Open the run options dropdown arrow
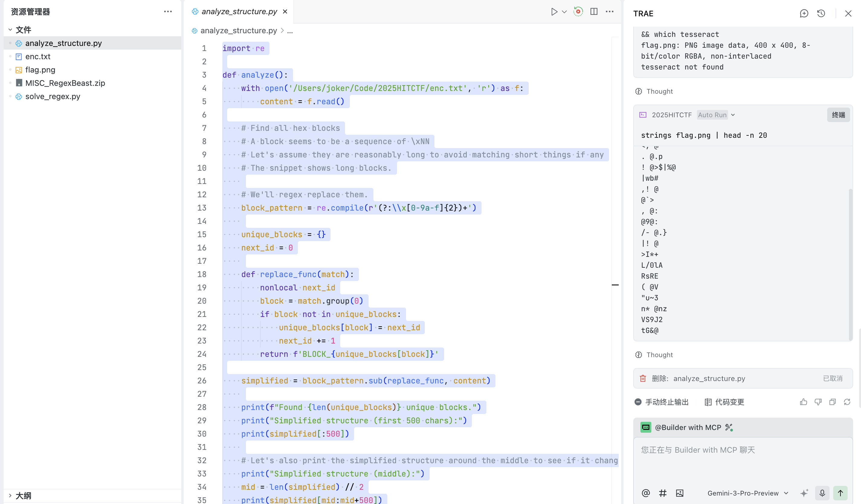Image resolution: width=861 pixels, height=504 pixels. (564, 11)
